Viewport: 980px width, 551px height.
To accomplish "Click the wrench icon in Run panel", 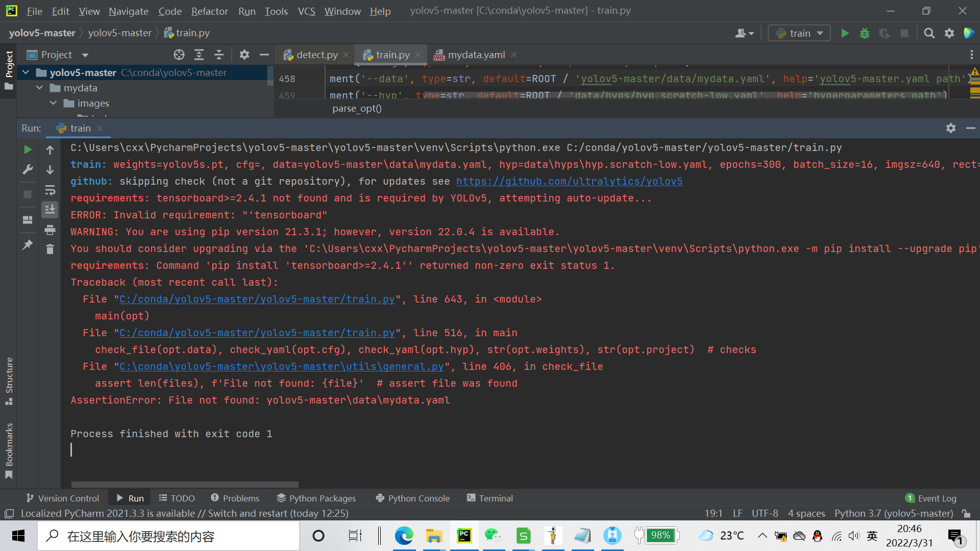I will click(28, 169).
